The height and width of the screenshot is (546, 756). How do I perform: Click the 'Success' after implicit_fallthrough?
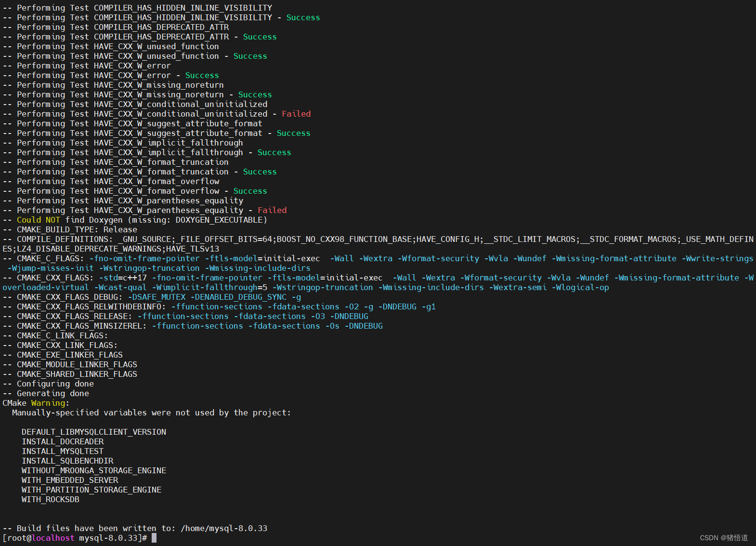[x=274, y=152]
